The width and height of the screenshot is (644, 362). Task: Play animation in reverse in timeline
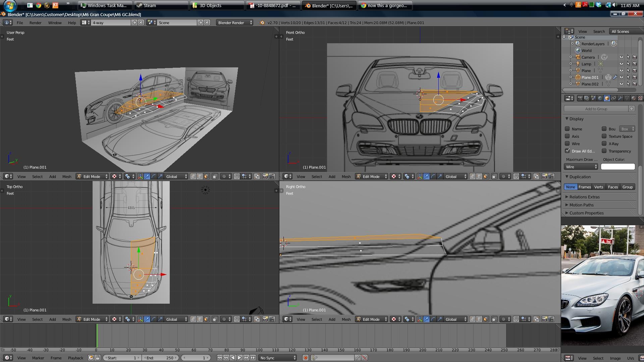tap(233, 358)
